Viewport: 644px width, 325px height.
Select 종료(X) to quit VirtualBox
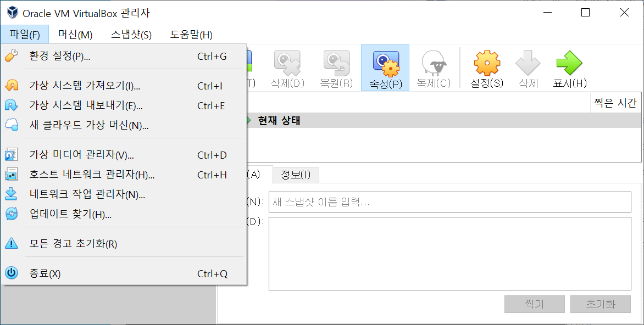pyautogui.click(x=124, y=273)
